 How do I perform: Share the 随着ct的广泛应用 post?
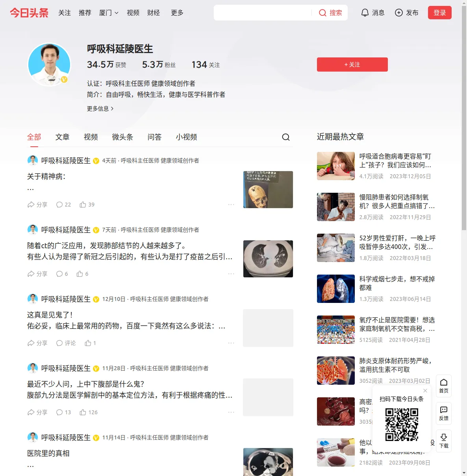point(37,274)
